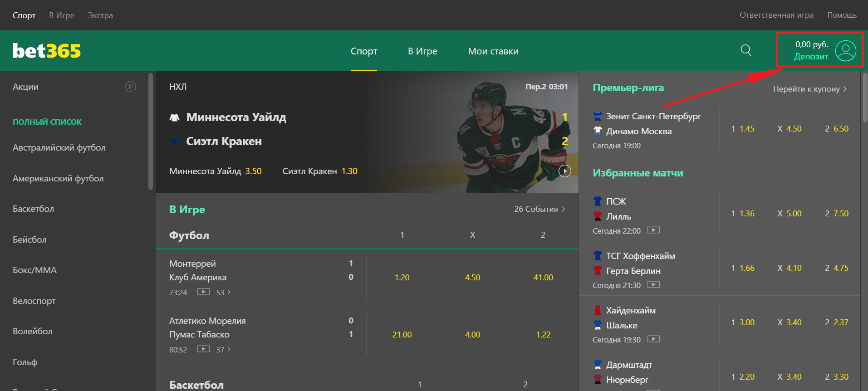Viewport: 868px width, 391px height.
Task: Open Ответственная игра link
Action: coord(777,15)
